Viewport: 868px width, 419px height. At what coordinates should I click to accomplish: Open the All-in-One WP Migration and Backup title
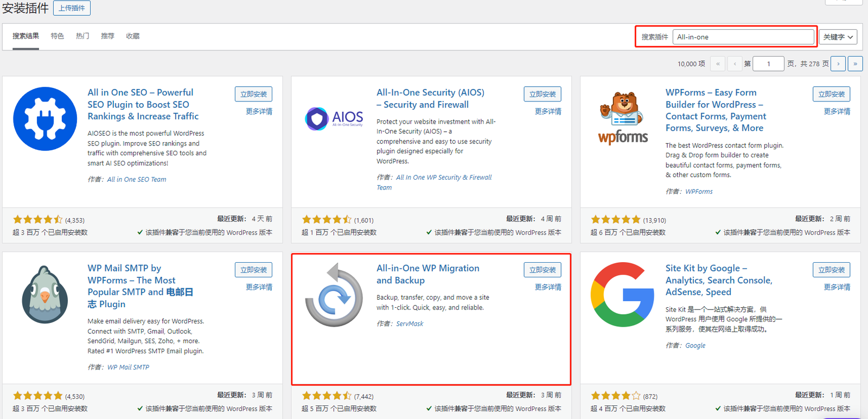click(x=428, y=274)
